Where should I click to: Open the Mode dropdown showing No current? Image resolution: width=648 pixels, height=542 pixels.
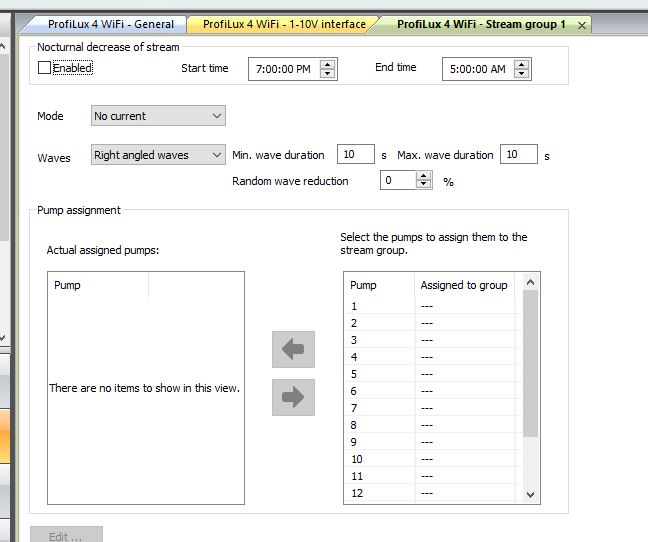[x=158, y=116]
